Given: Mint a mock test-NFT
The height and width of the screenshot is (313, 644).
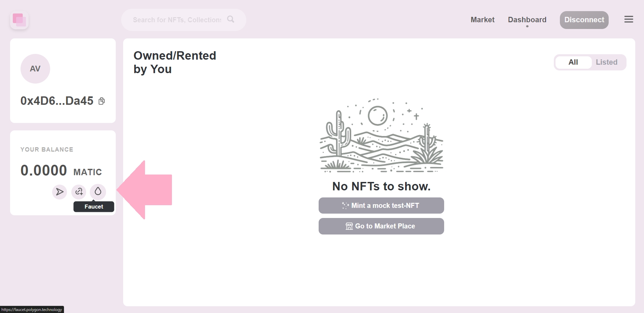Looking at the screenshot, I should [x=381, y=206].
